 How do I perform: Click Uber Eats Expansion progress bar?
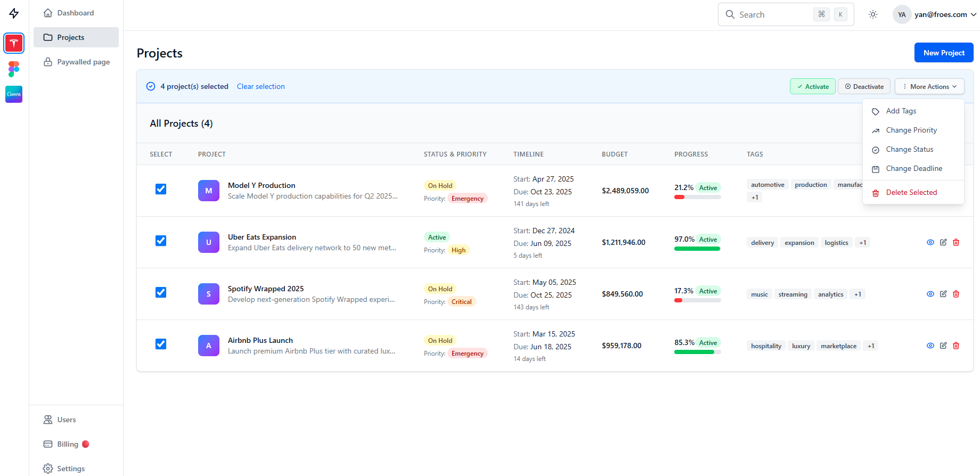click(x=698, y=249)
